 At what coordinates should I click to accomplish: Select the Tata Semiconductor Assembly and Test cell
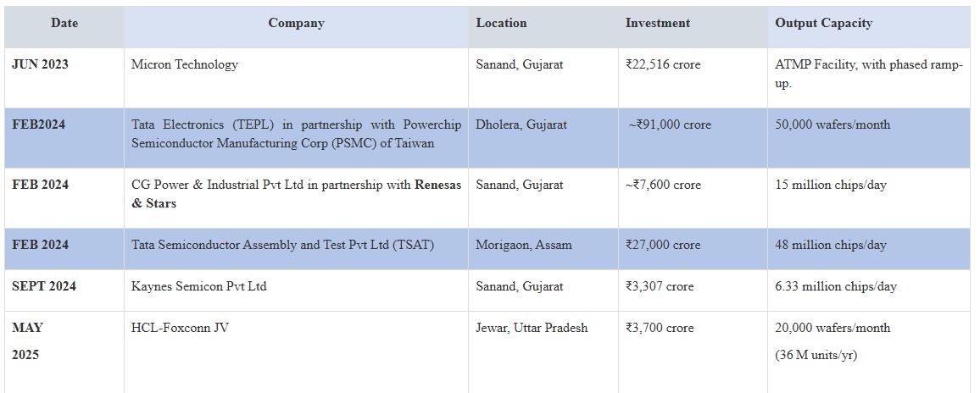[296, 249]
